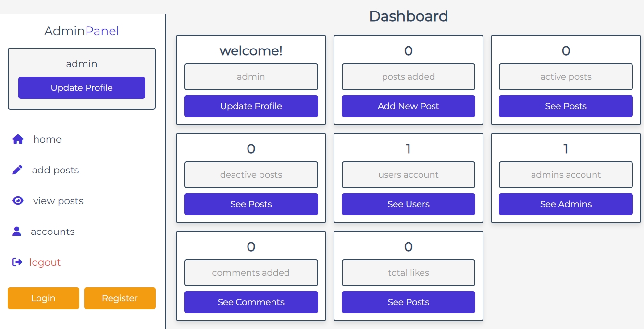Click the pencil icon for add posts
The image size is (644, 329).
click(17, 170)
